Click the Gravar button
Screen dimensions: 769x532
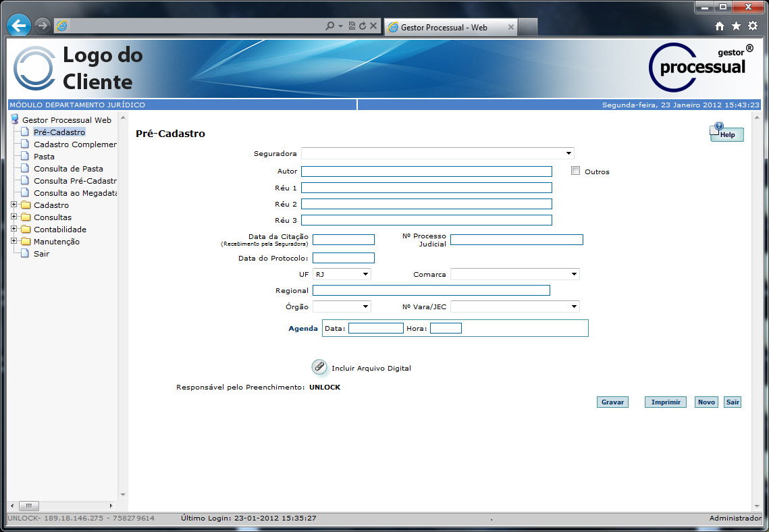point(612,402)
